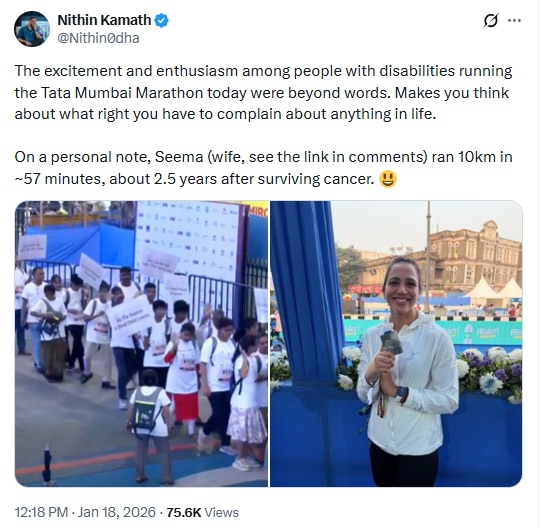
Task: Click the blue verified badge
Action: pyautogui.click(x=161, y=20)
